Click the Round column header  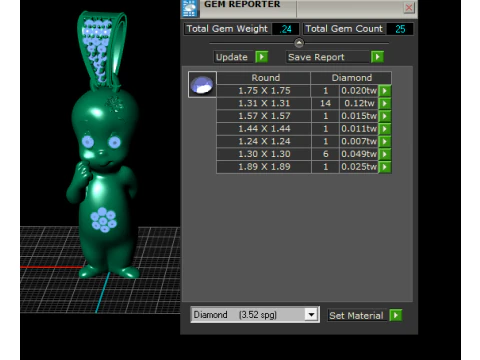pyautogui.click(x=264, y=78)
